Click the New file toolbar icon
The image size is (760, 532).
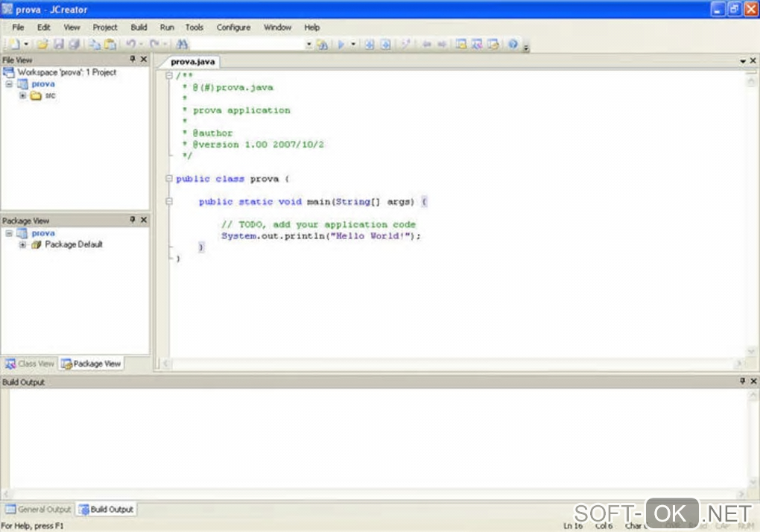[14, 44]
